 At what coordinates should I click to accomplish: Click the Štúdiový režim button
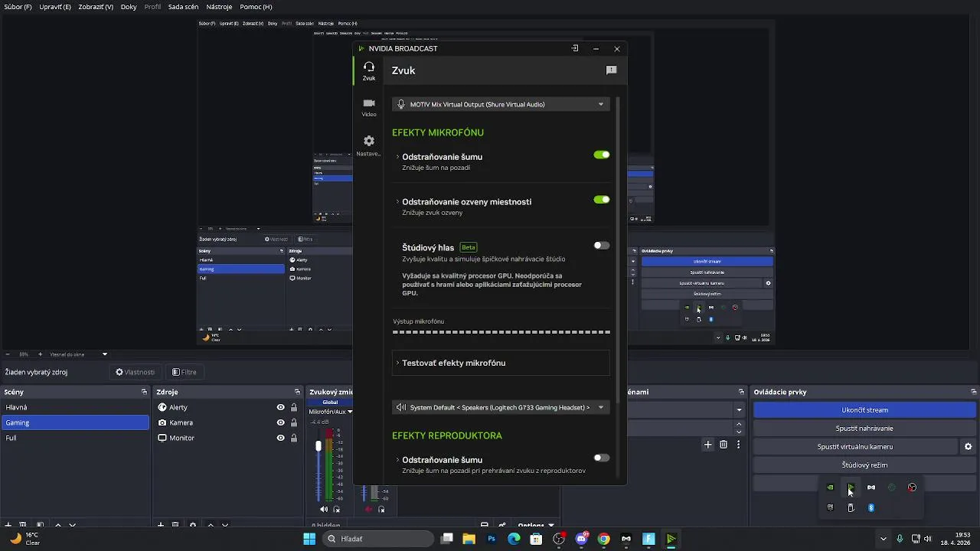[864, 465]
